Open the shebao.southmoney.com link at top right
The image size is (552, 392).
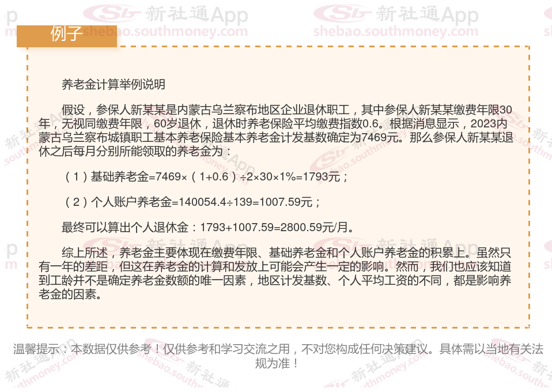pos(396,32)
